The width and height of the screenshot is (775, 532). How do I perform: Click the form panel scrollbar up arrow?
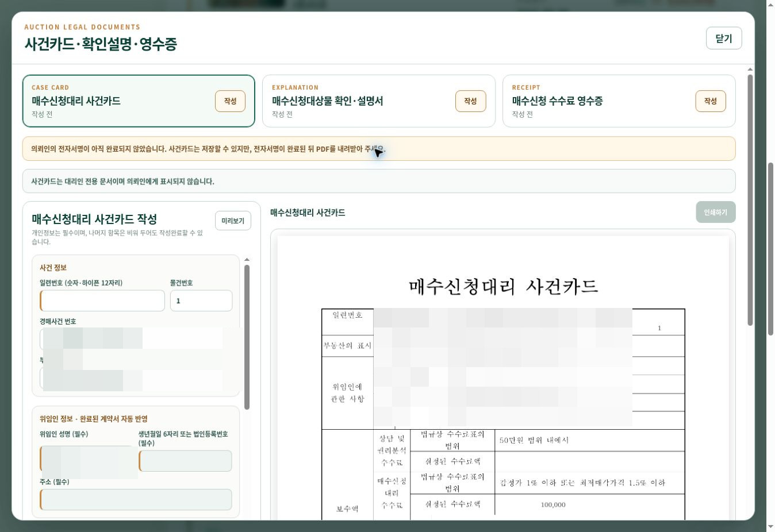pyautogui.click(x=247, y=260)
